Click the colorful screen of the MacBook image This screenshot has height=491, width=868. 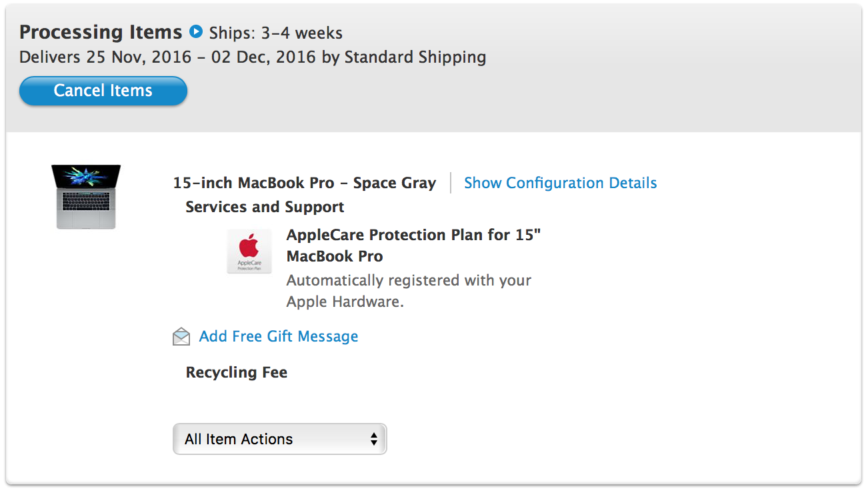pos(86,177)
